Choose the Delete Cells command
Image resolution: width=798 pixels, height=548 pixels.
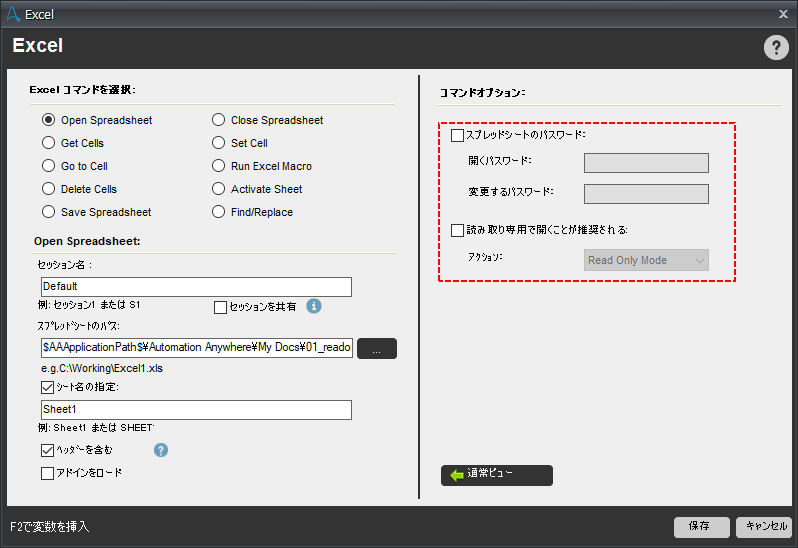point(48,189)
